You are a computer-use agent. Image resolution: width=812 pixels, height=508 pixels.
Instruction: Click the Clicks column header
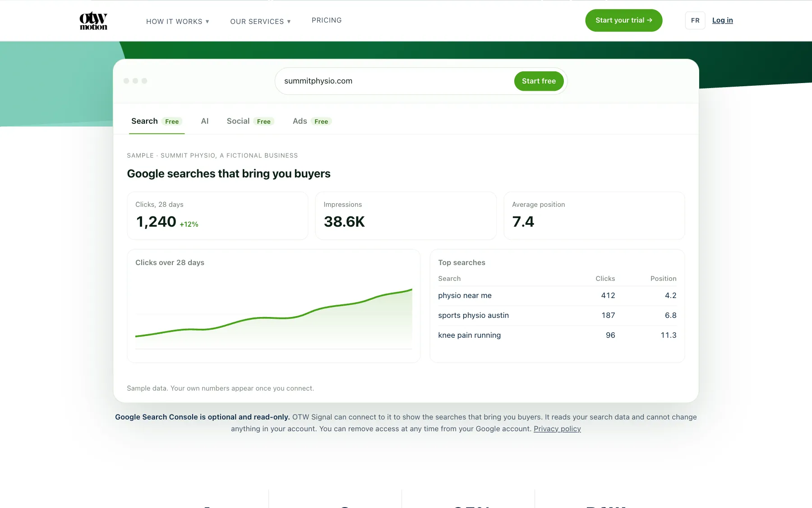[605, 279]
